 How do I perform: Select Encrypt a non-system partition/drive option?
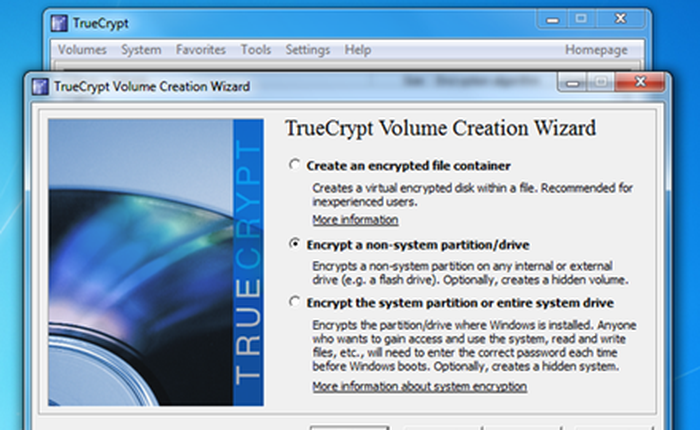point(294,244)
